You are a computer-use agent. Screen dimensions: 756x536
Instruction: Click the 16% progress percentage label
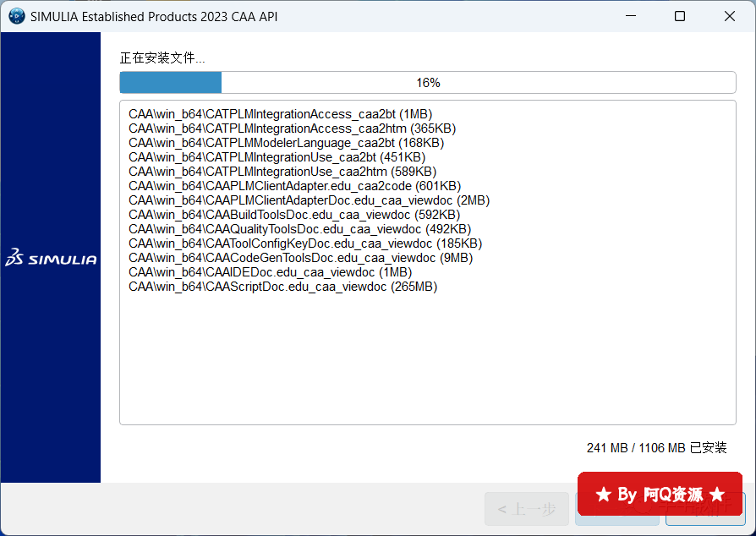coord(428,83)
